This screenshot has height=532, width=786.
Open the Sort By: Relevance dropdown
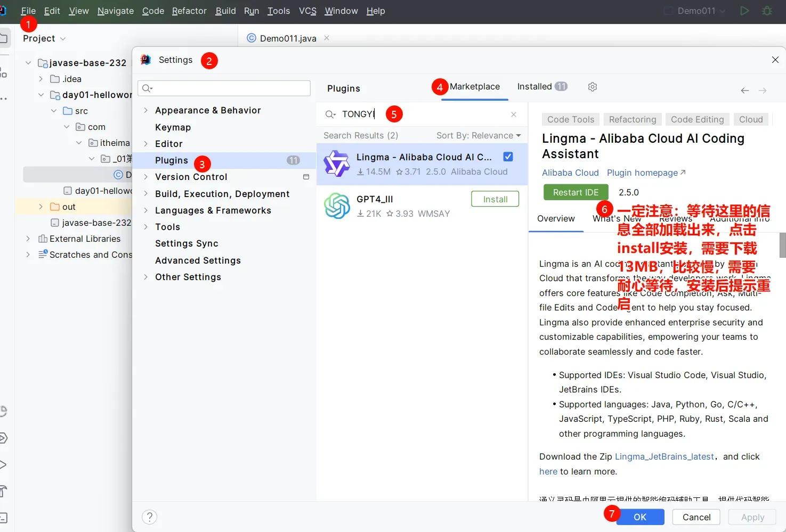coord(479,135)
